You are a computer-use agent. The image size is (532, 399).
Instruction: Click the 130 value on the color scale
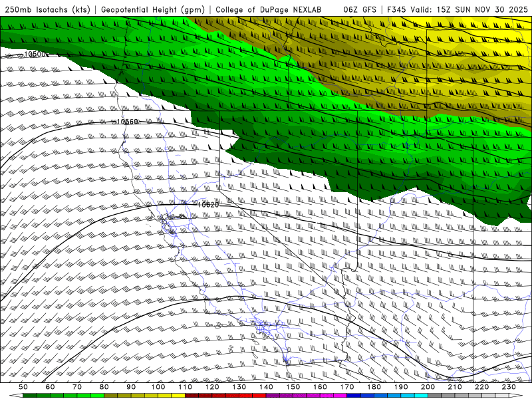tap(239, 387)
